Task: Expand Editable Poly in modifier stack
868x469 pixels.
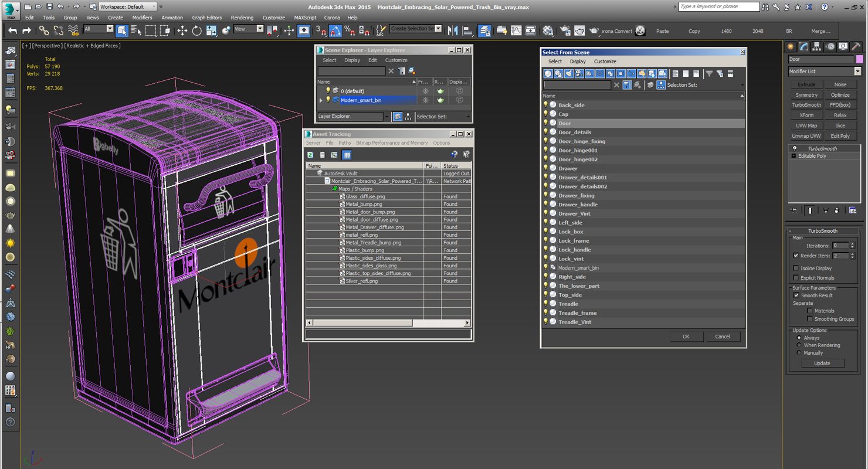Action: 794,156
